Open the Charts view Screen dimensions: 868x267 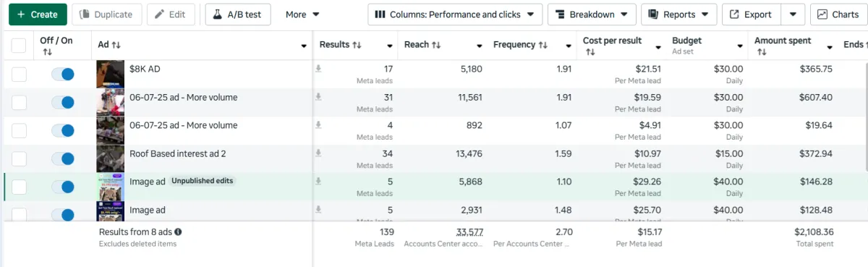838,14
